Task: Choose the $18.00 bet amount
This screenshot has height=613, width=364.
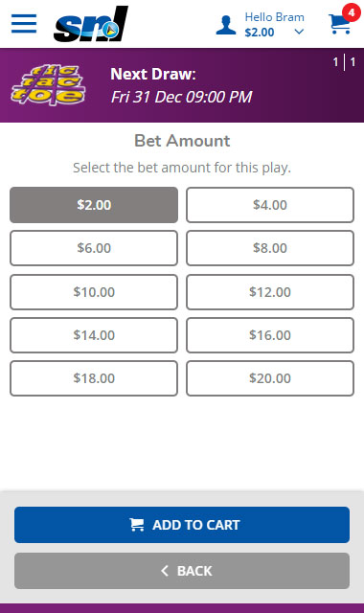Action: [x=94, y=378]
